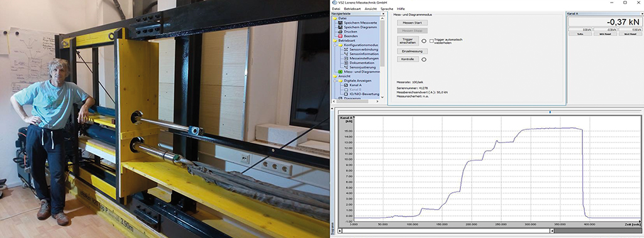Viewport: 644px width, 238px height.
Task: Click the Speichern Messwerte save icon
Action: point(340,23)
